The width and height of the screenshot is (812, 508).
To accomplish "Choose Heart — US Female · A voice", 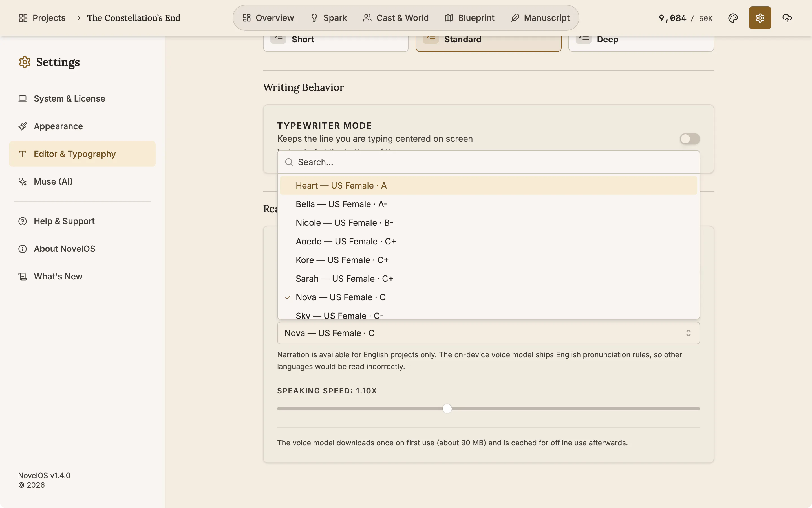I will coord(488,185).
